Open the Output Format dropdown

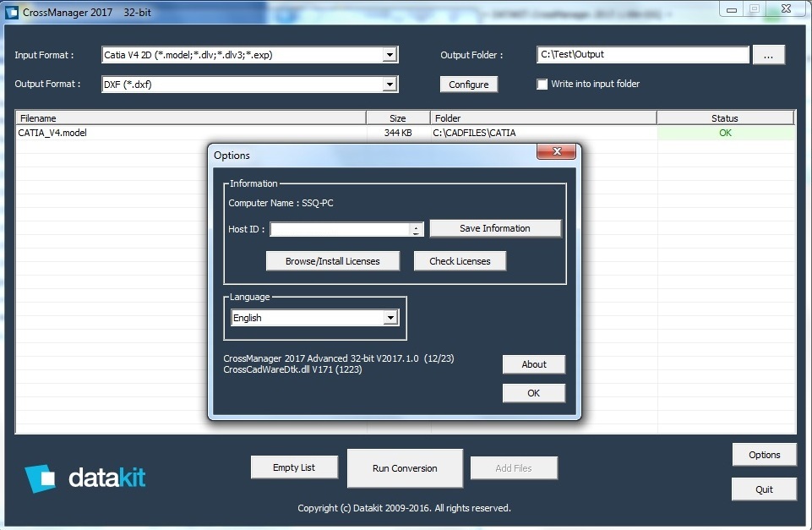tap(390, 85)
